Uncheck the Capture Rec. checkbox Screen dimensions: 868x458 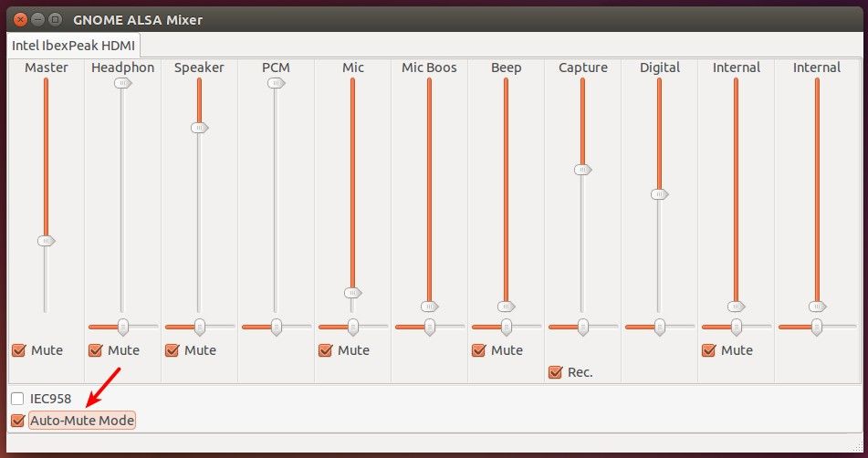[555, 372]
